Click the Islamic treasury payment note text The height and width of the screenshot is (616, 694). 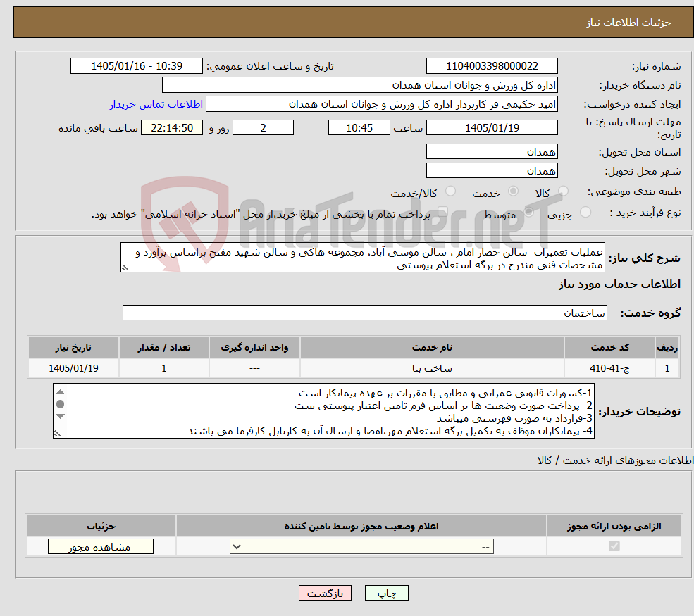[x=261, y=215]
